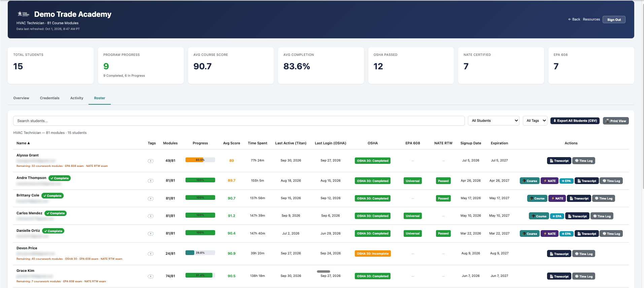Screen dimensions: 644x288
Task: Add a tag for Andre Thompson
Action: click(151, 181)
